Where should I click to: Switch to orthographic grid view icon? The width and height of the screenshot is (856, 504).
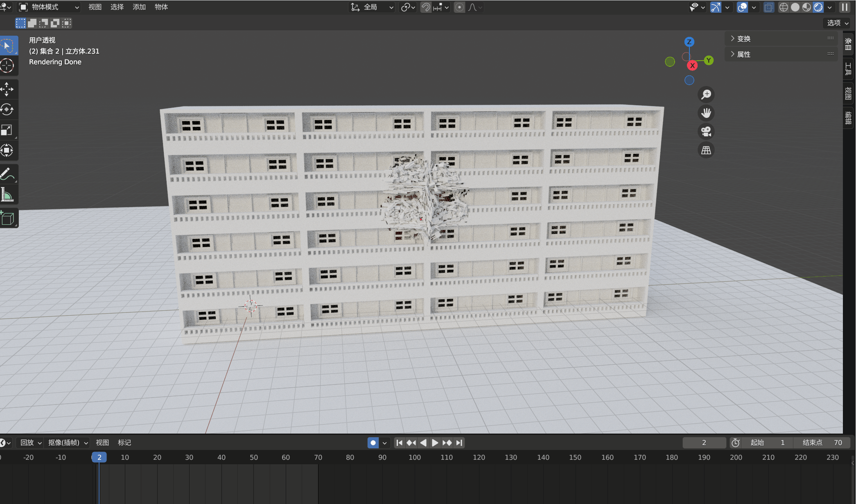[x=706, y=150]
